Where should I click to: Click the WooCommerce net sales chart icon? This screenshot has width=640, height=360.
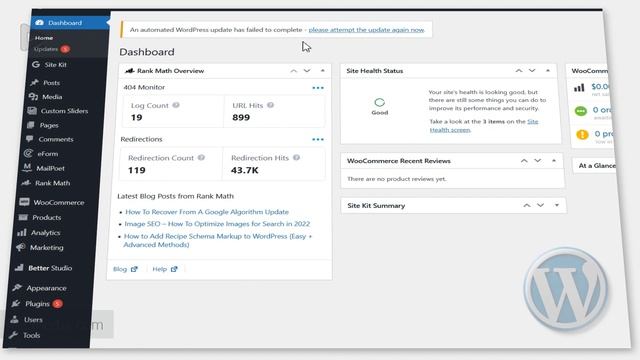579,87
